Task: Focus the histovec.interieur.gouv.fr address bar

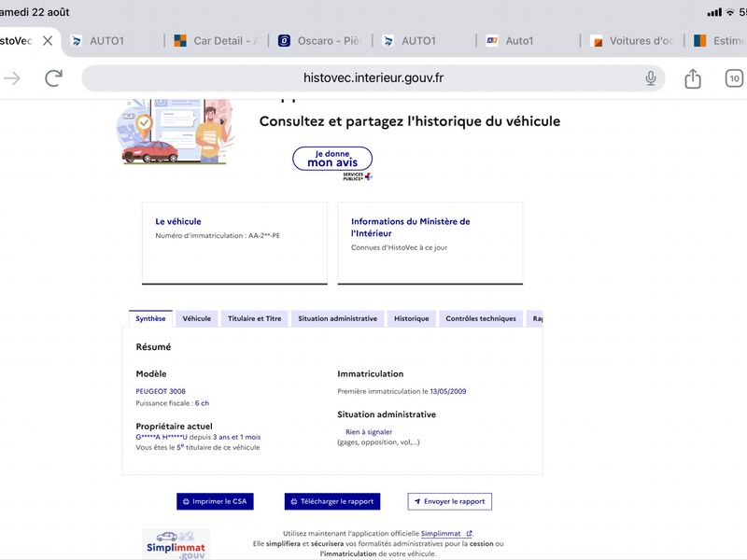Action: (x=373, y=78)
